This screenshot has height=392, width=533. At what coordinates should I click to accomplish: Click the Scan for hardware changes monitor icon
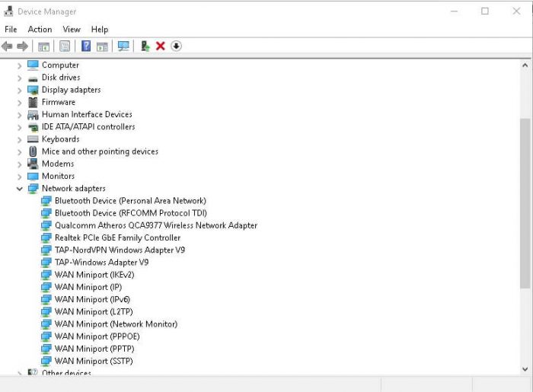[x=123, y=46]
